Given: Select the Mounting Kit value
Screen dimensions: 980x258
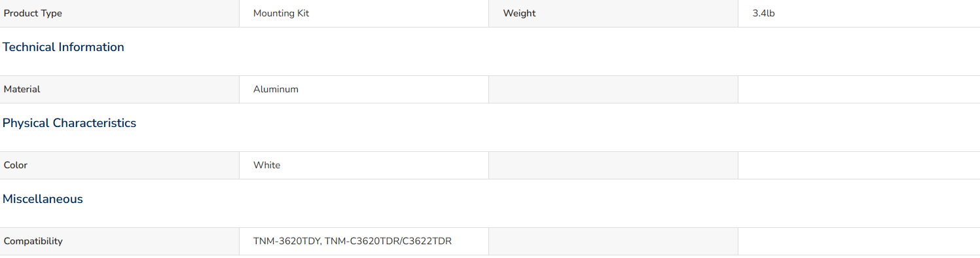Looking at the screenshot, I should pos(281,13).
